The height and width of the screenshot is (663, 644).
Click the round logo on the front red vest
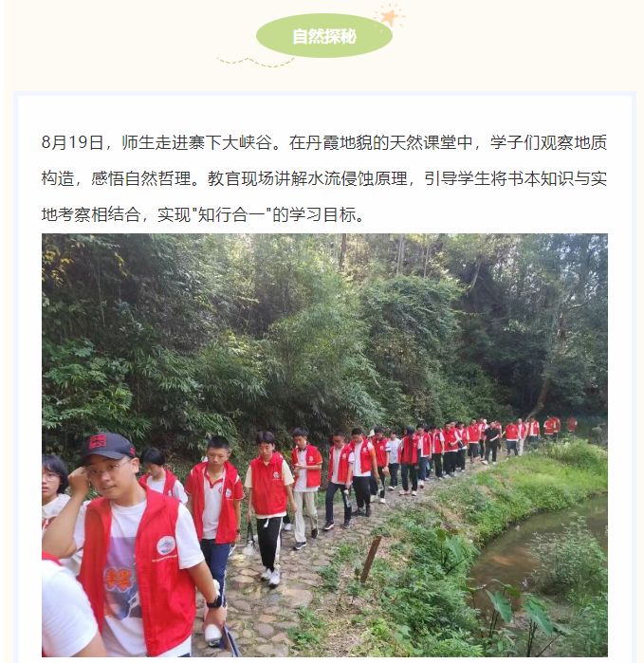point(166,545)
